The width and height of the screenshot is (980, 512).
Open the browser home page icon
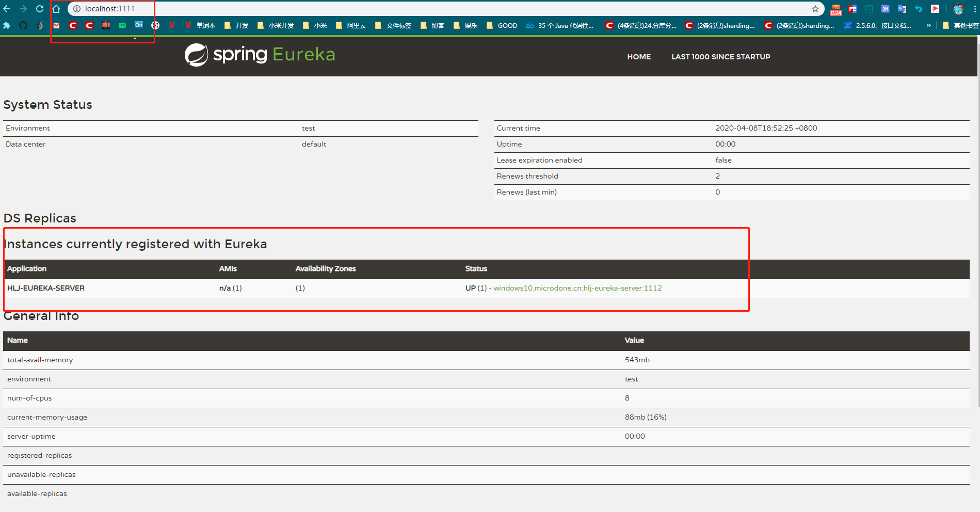(56, 9)
